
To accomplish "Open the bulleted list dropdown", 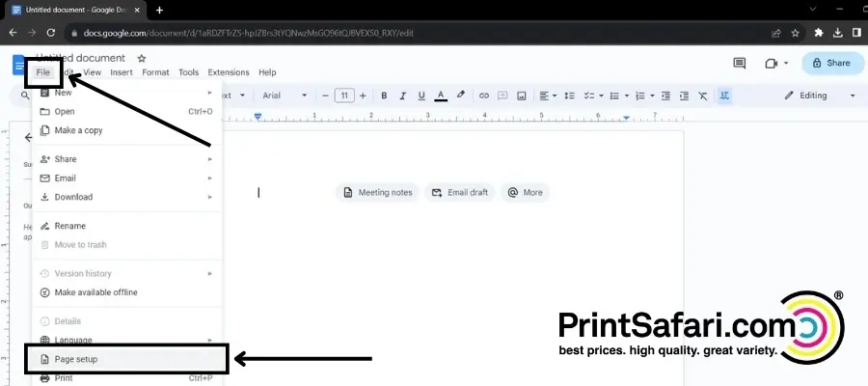I will click(x=619, y=96).
